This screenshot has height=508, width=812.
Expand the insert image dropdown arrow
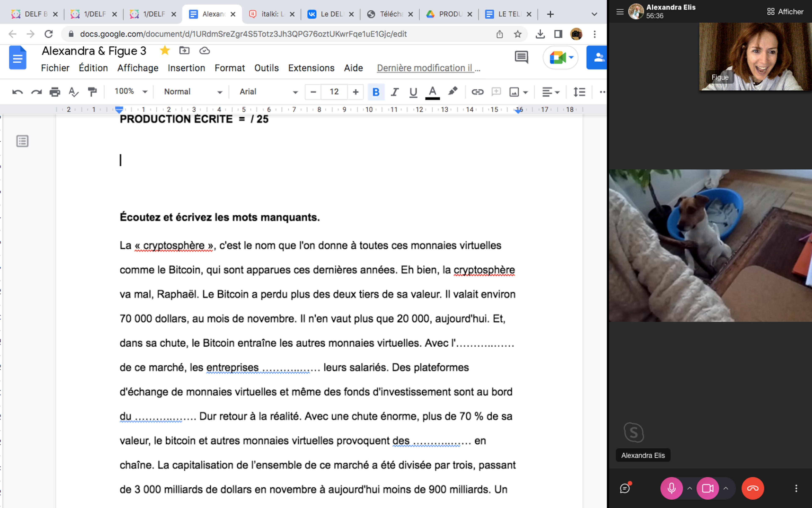(x=525, y=92)
